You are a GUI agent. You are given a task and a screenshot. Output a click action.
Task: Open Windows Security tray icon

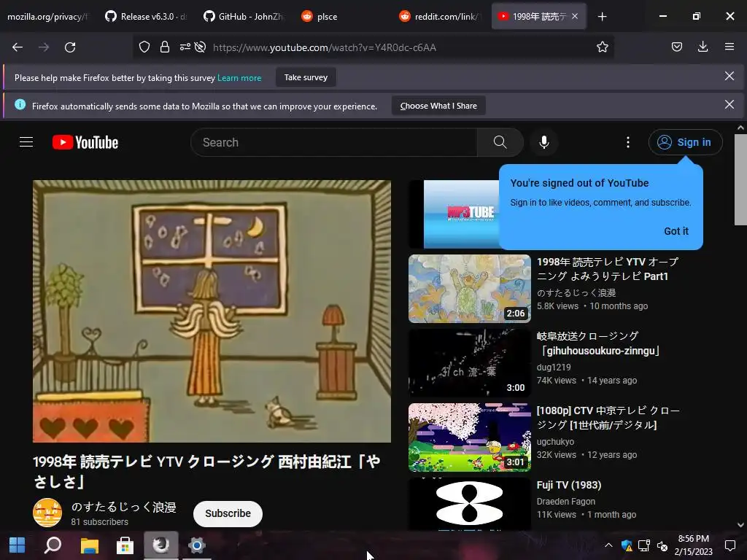627,545
